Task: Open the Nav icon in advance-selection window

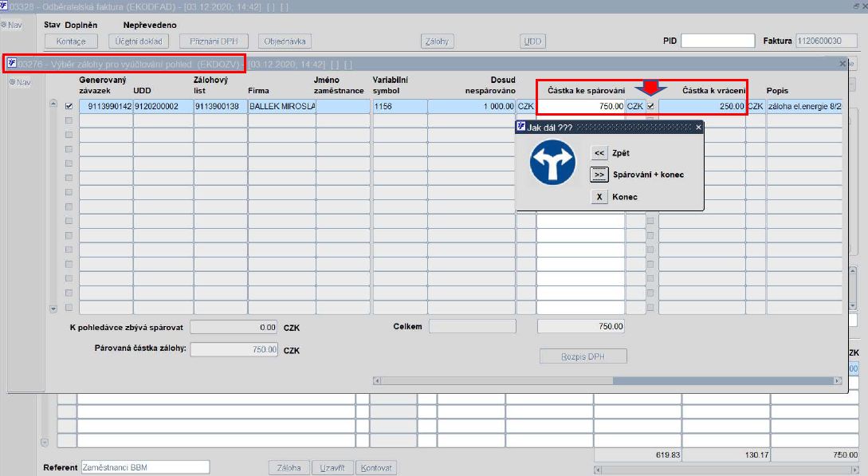Action: (x=20, y=82)
